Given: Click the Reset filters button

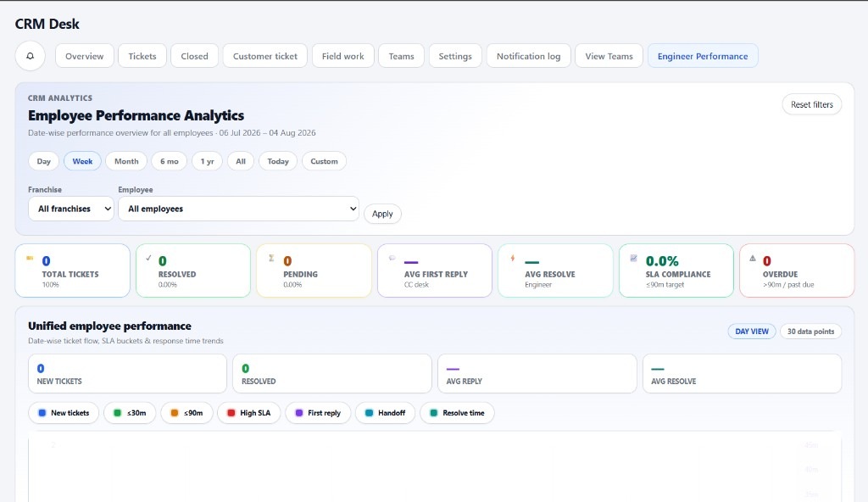Looking at the screenshot, I should pyautogui.click(x=811, y=104).
